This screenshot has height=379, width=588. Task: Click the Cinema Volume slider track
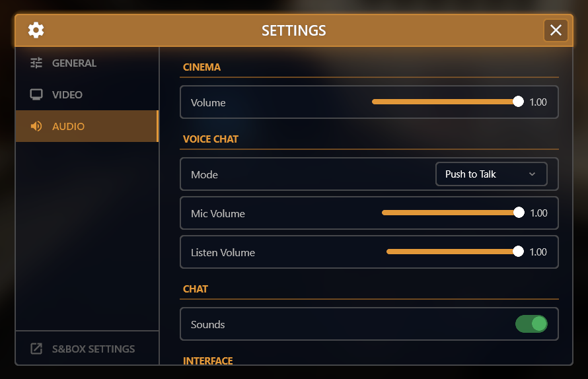click(443, 102)
